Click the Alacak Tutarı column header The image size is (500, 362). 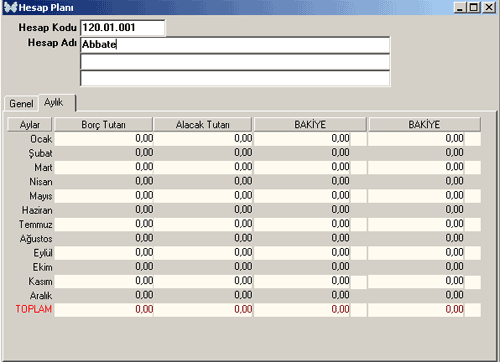tap(202, 124)
